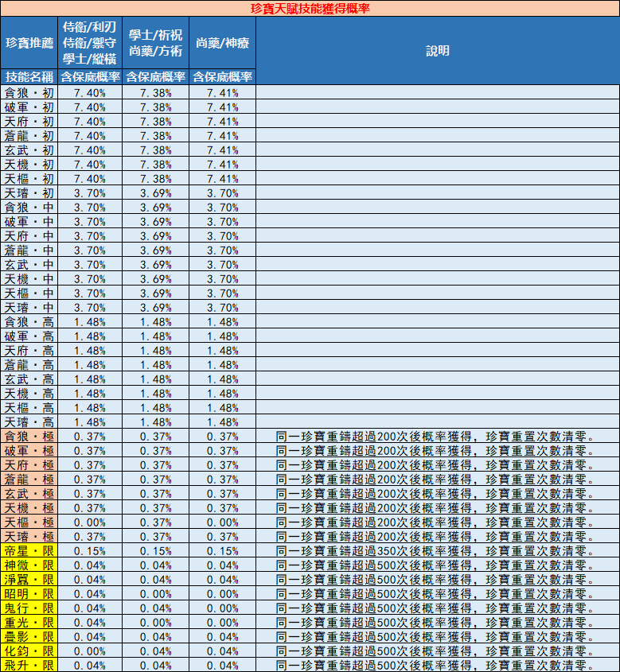Click the yellow 昭明・限 skill cell
This screenshot has height=672, width=620.
(x=29, y=594)
